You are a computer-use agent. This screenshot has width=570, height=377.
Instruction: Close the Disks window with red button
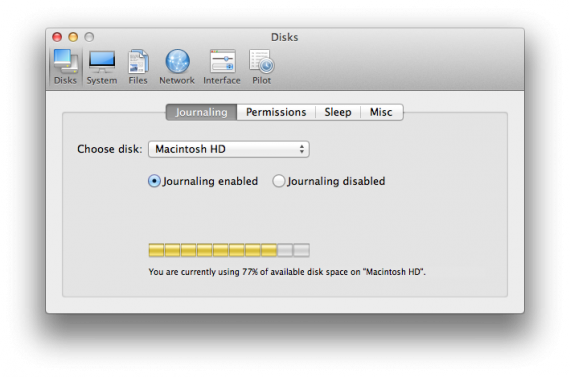pyautogui.click(x=57, y=37)
